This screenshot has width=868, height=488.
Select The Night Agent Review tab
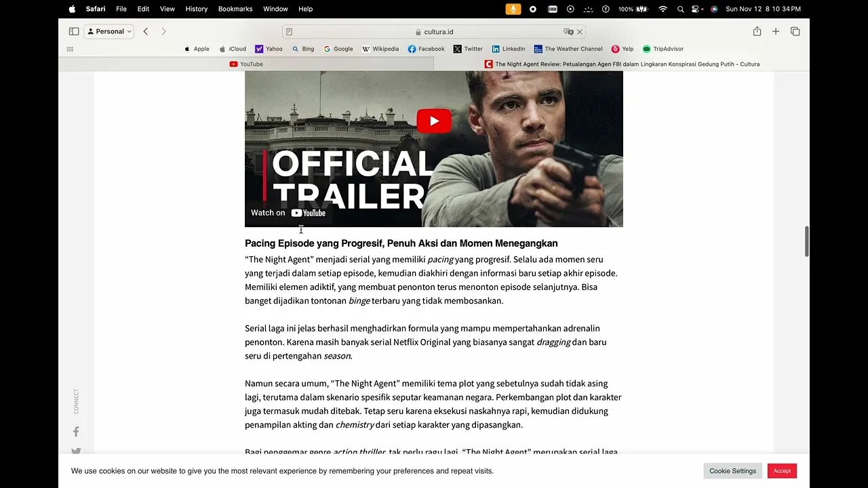(x=622, y=64)
